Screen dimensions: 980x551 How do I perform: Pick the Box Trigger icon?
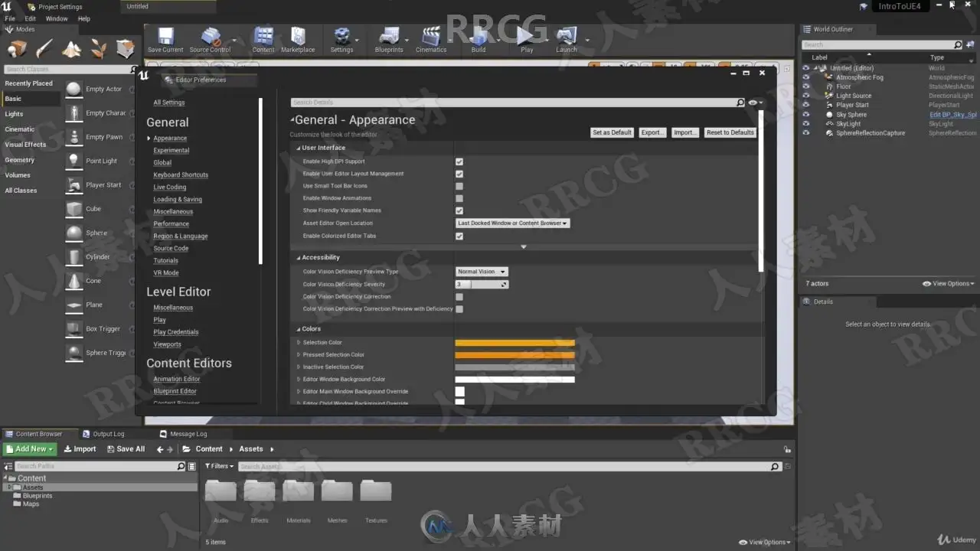(73, 329)
